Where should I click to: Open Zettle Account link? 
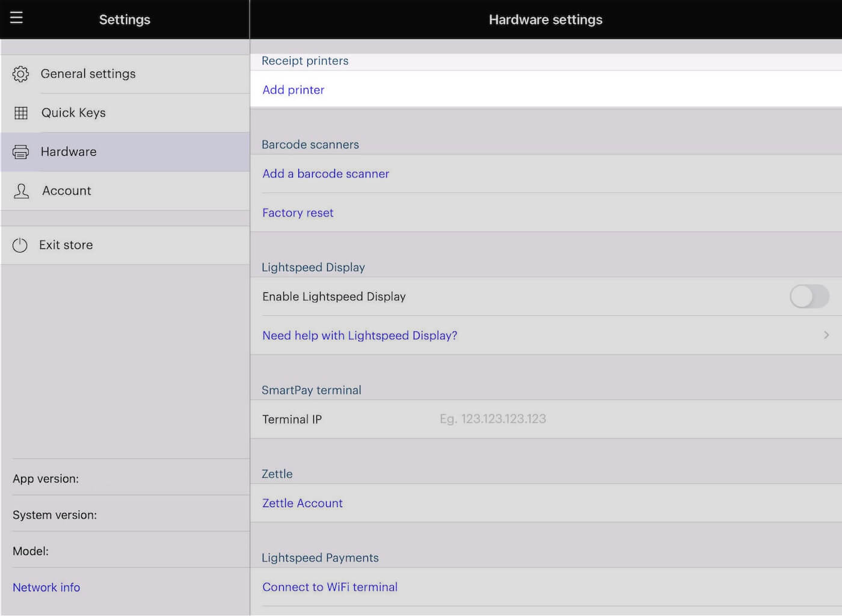click(x=303, y=504)
